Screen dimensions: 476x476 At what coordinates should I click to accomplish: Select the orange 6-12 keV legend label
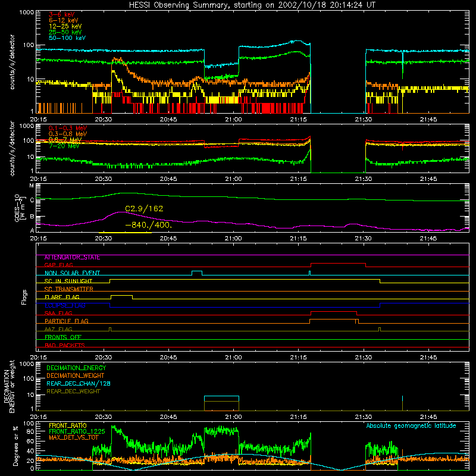[x=64, y=20]
